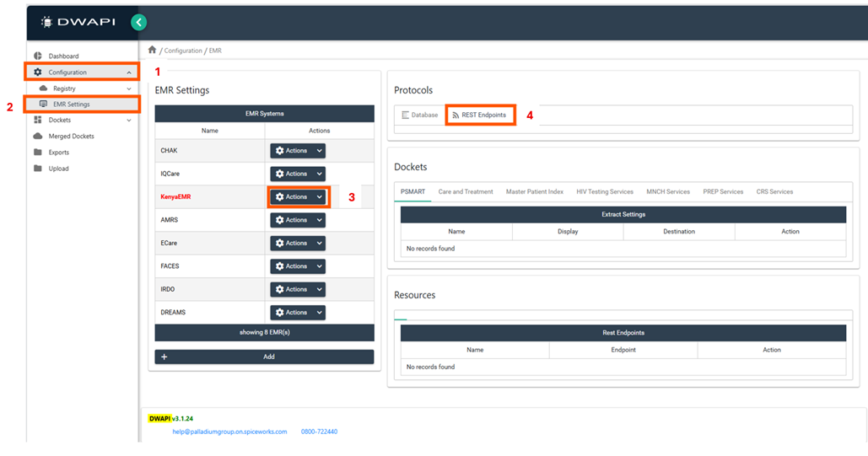Select the CHAK name cell
The height and width of the screenshot is (456, 868).
210,151
